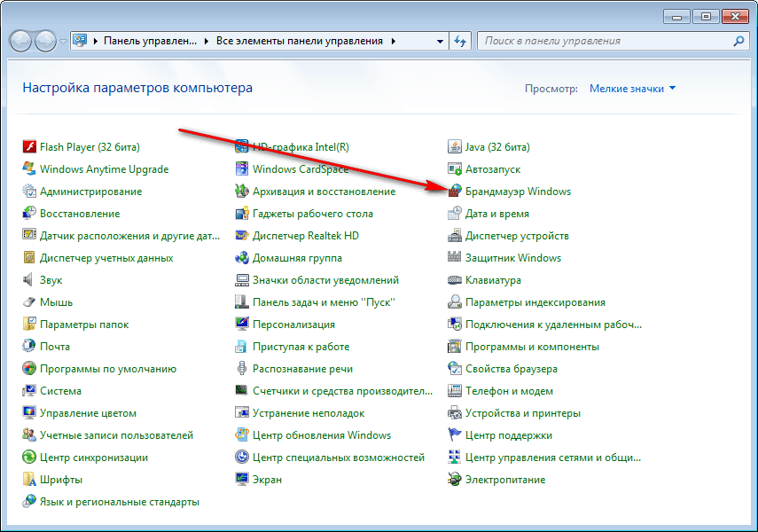Open the Брандмауэр Windows icon
This screenshot has height=532, width=758.
[455, 192]
